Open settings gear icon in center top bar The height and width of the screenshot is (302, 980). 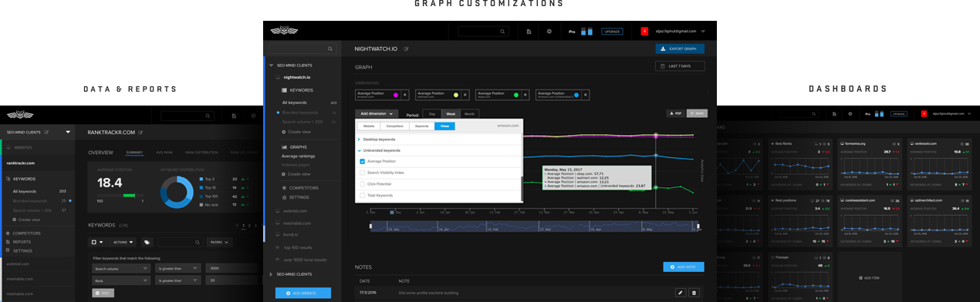(549, 32)
